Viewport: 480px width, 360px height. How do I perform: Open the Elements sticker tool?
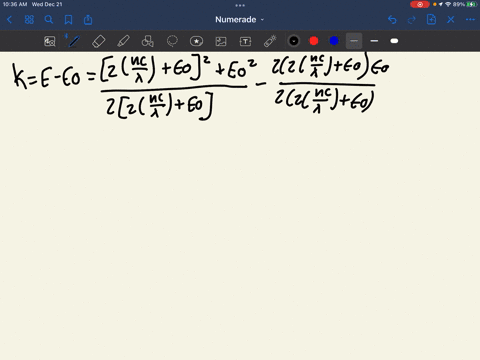[196, 41]
